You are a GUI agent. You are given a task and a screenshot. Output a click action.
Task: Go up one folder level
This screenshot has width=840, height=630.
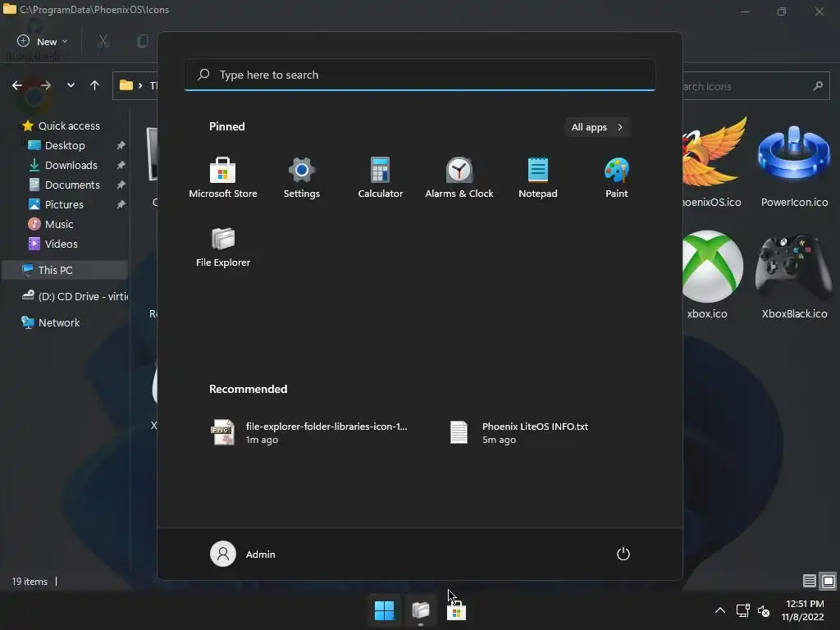pyautogui.click(x=95, y=85)
